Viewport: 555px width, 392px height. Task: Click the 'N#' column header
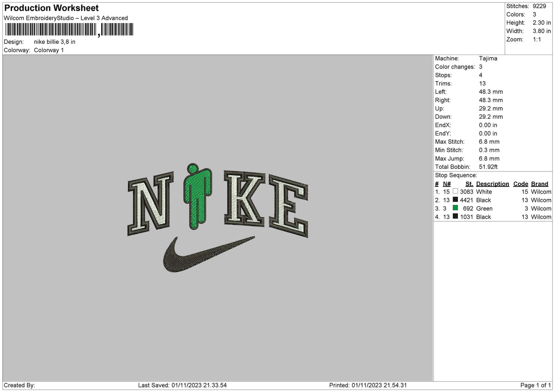point(447,184)
